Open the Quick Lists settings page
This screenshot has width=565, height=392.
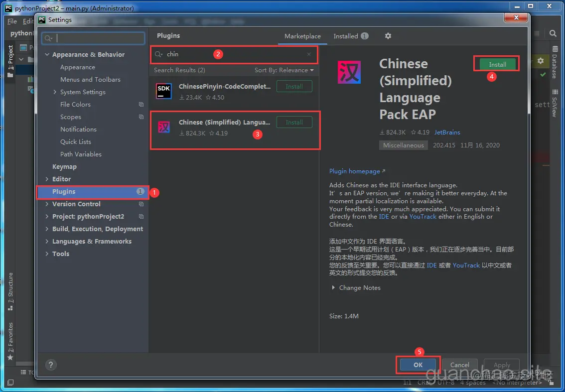(x=76, y=142)
